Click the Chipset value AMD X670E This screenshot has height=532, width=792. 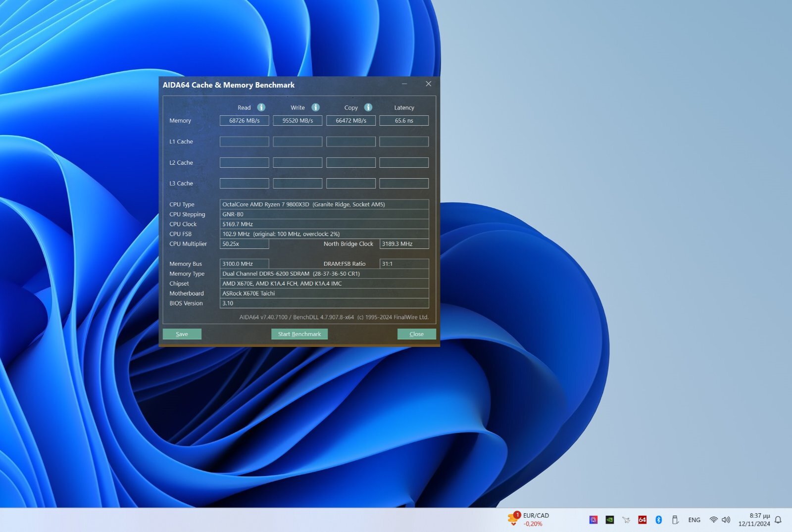(x=324, y=284)
